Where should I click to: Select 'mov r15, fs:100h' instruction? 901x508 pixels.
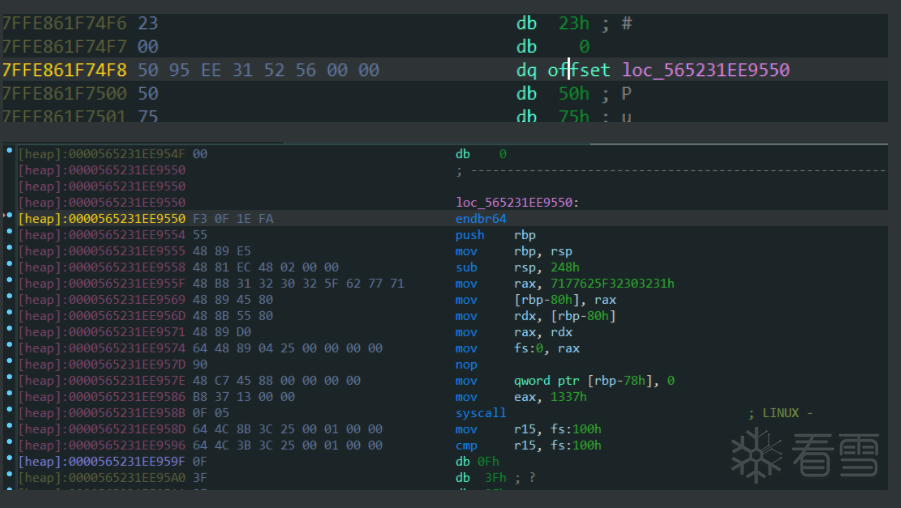(x=528, y=429)
